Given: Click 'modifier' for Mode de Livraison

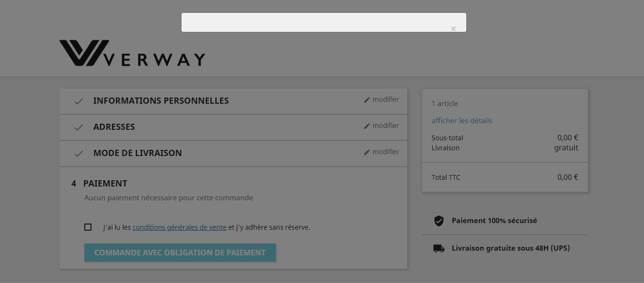Looking at the screenshot, I should coord(386,152).
